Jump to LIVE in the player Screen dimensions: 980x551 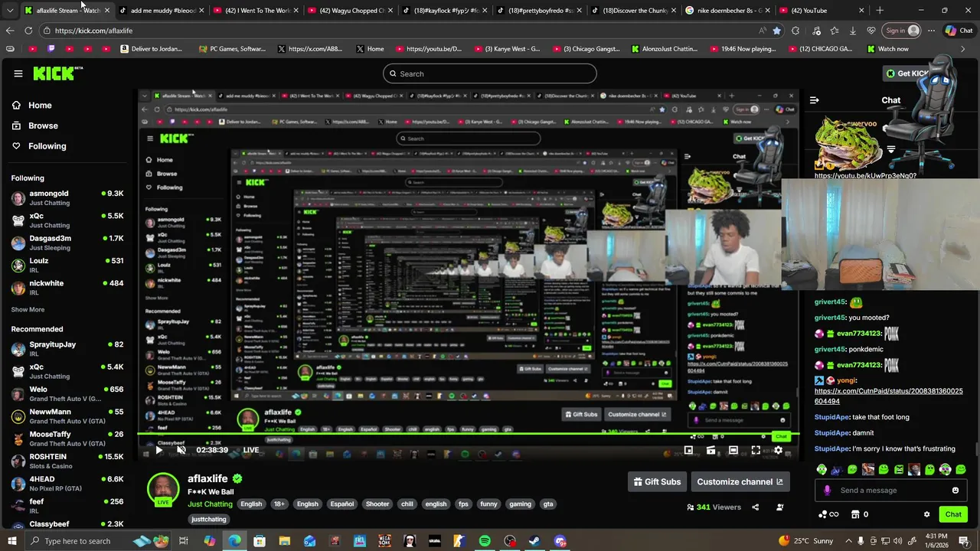[x=251, y=450]
